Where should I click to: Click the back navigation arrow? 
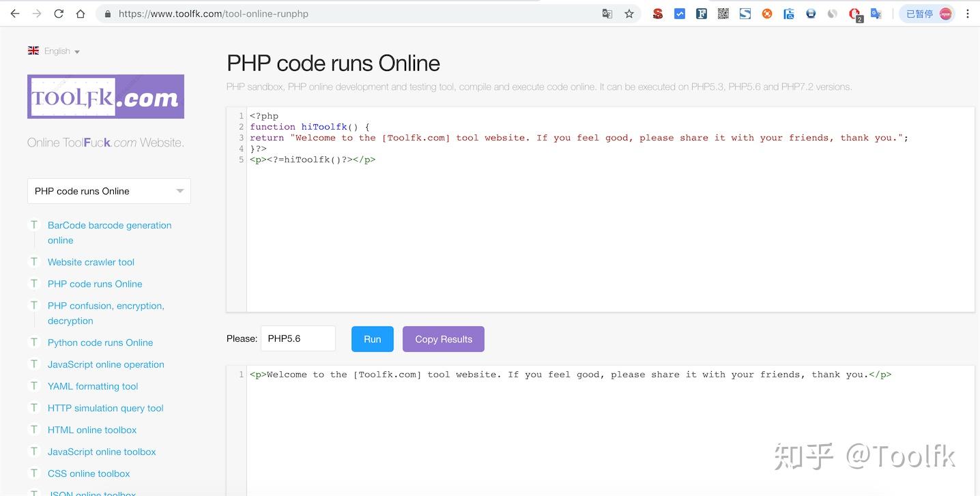pos(15,13)
